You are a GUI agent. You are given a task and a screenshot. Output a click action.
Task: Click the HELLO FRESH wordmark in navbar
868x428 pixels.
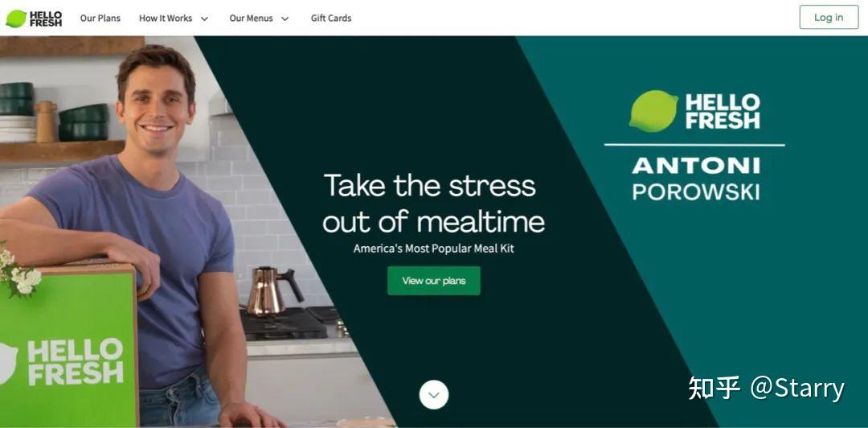[46, 19]
